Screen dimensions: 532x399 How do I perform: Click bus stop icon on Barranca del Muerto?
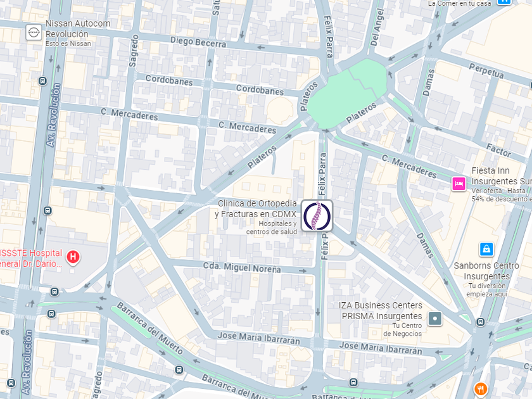coord(179,369)
